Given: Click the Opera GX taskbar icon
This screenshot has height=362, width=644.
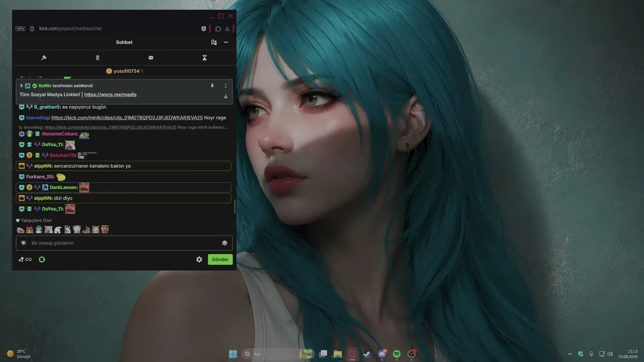Looking at the screenshot, I should 353,354.
